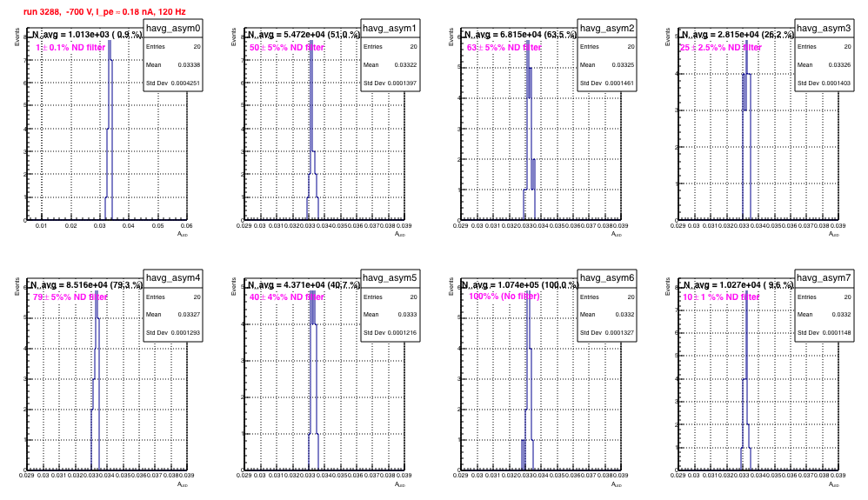Select the magenta 40± 4%% ND filter label

click(x=287, y=297)
